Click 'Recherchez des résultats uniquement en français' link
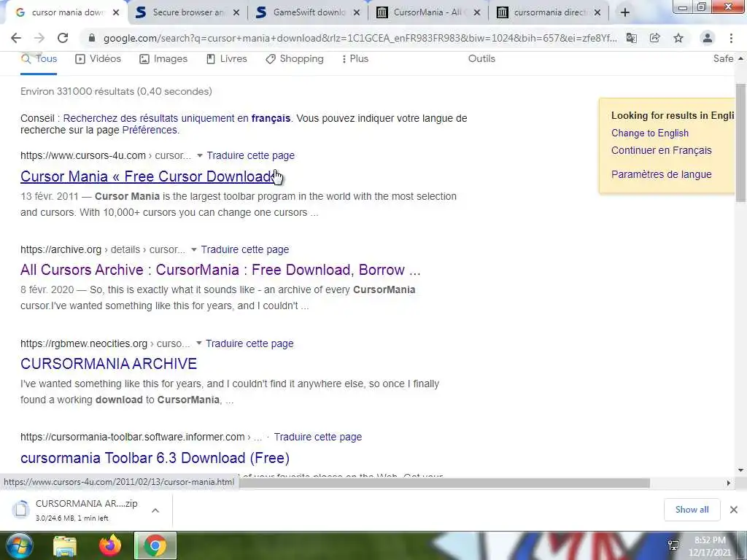 [x=177, y=118]
